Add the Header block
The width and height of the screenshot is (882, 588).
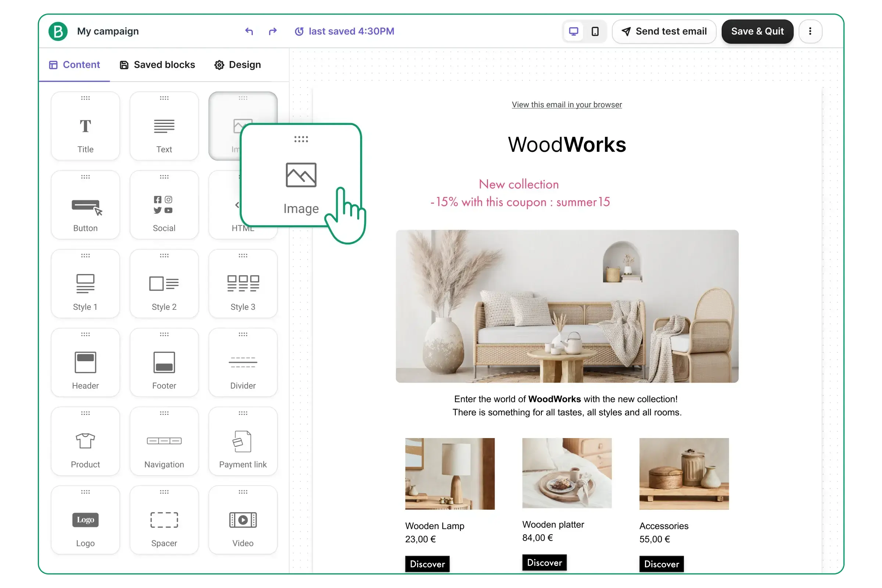tap(85, 362)
